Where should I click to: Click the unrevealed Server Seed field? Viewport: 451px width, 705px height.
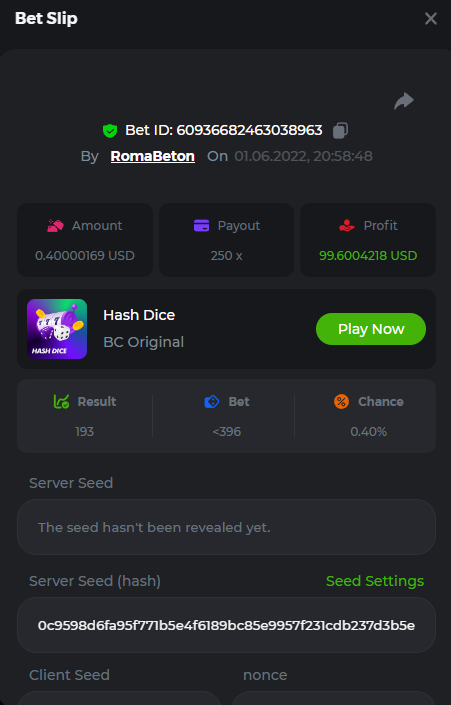tap(226, 527)
